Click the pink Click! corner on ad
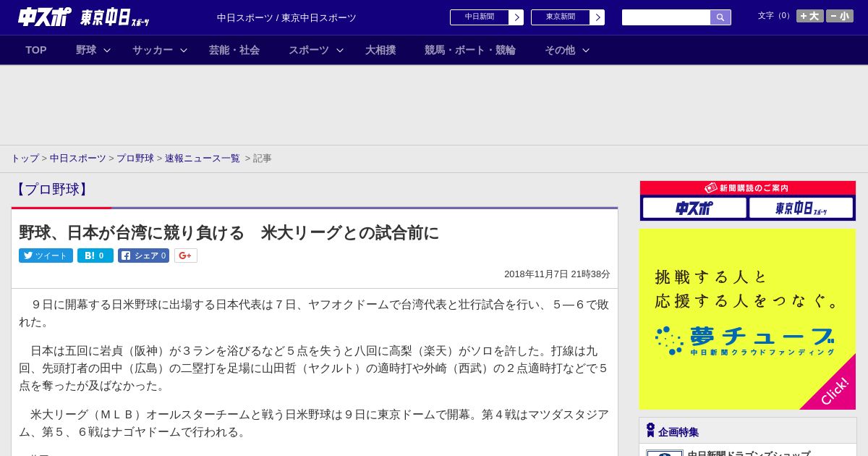Viewport: 868px width, 456px height. 834,391
